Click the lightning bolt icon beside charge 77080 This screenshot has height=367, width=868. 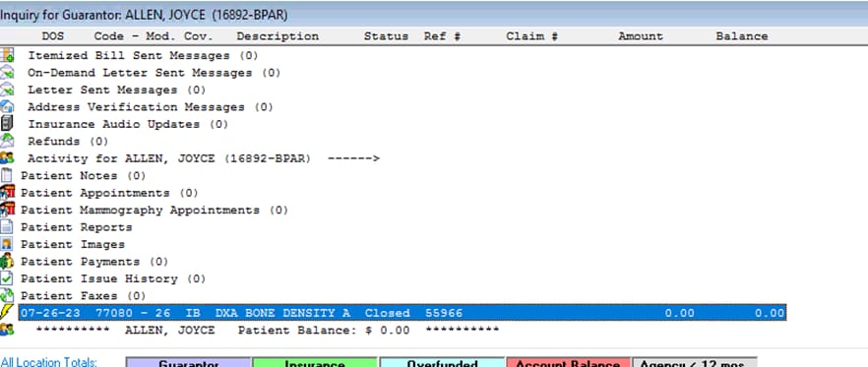pyautogui.click(x=7, y=313)
